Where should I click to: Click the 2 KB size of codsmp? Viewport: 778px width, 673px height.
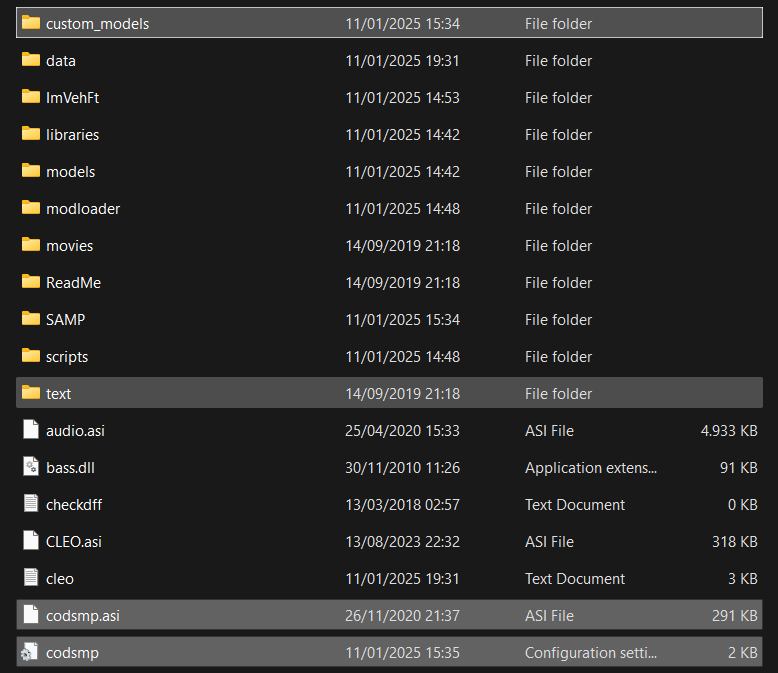tap(743, 653)
